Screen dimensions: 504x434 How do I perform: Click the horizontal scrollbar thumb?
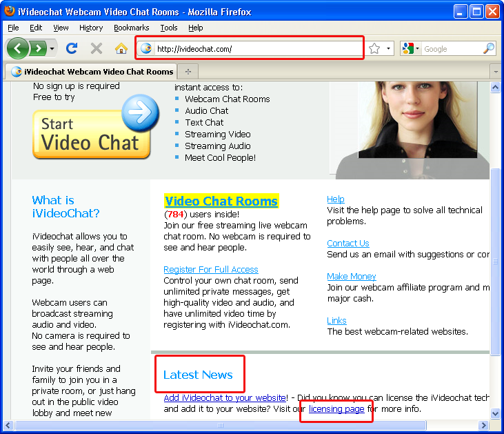[x=221, y=425]
